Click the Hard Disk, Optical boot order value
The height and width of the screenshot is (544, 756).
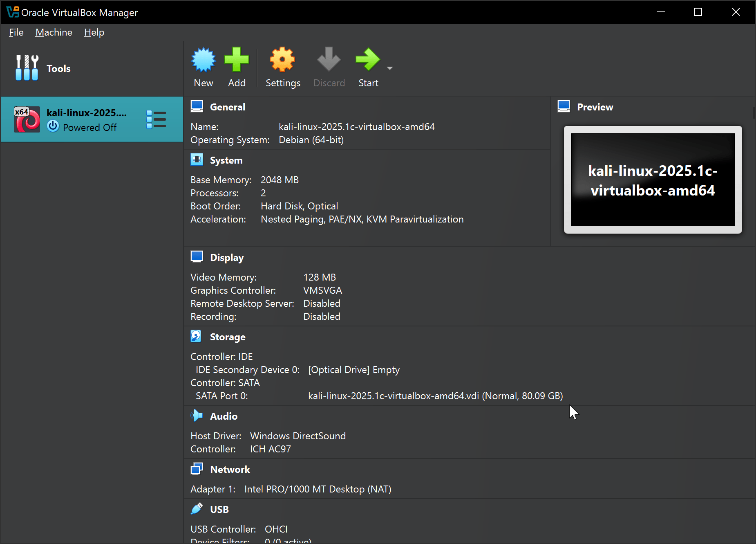click(x=300, y=206)
